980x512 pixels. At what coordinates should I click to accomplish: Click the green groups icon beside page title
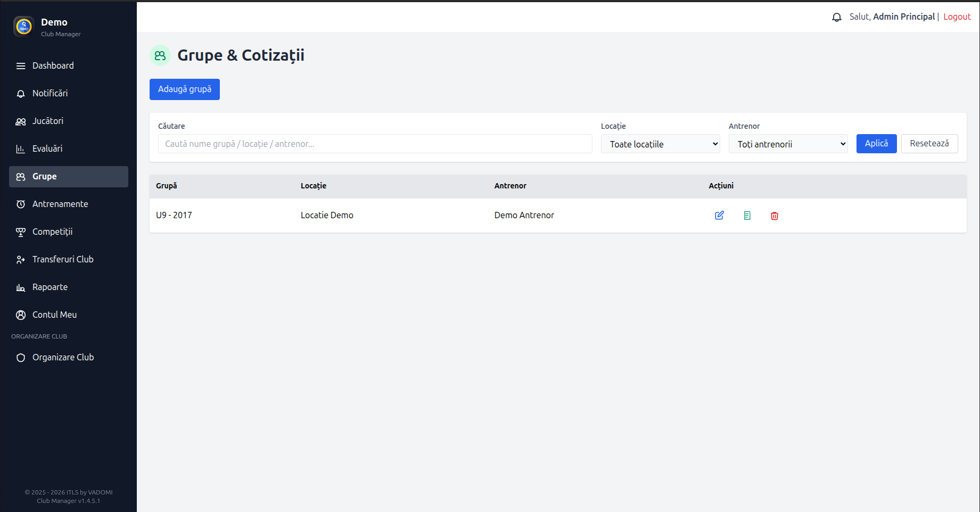160,55
